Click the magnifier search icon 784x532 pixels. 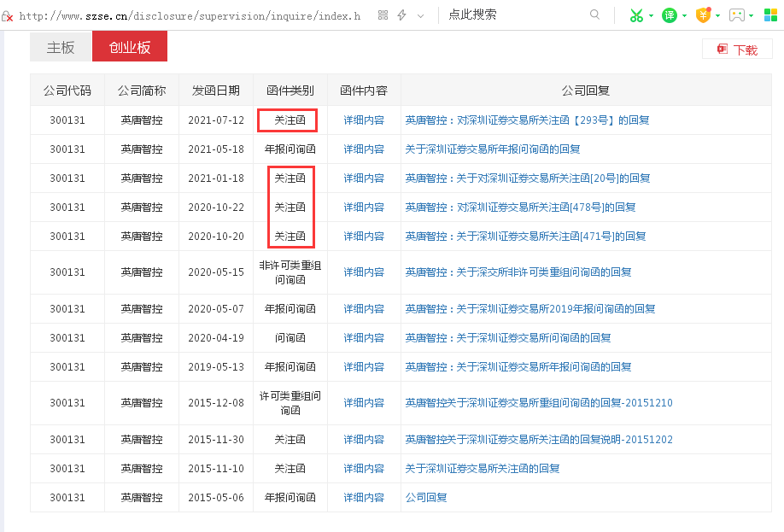click(x=594, y=15)
